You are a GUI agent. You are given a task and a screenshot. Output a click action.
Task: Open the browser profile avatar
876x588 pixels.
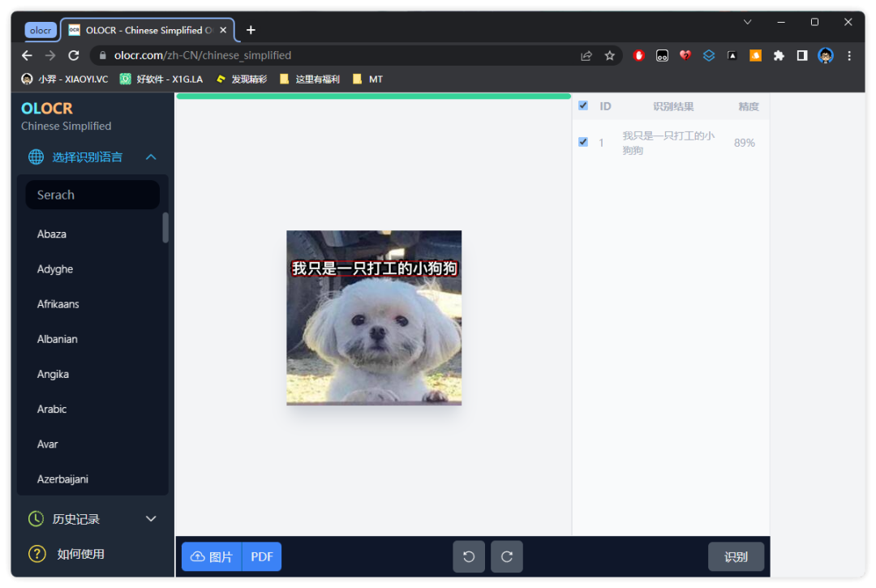[826, 56]
